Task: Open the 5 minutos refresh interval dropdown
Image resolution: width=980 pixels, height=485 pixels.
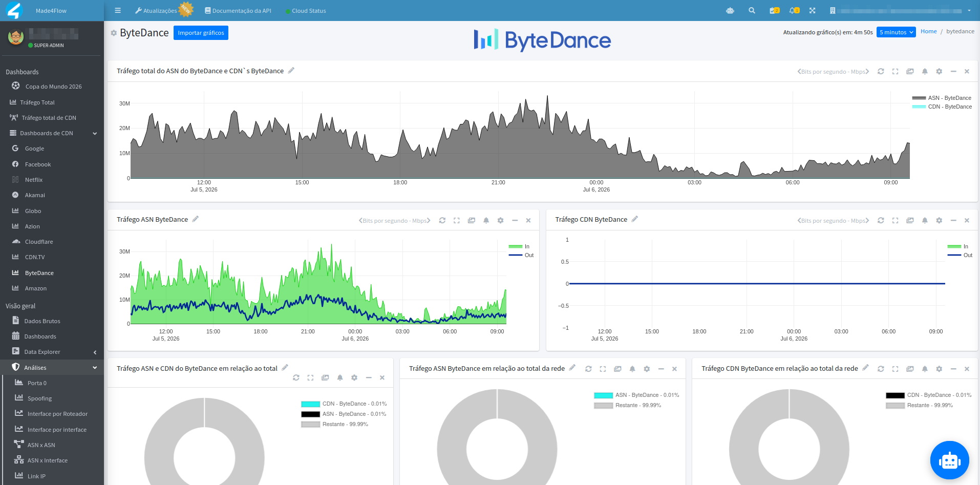Action: [x=896, y=32]
